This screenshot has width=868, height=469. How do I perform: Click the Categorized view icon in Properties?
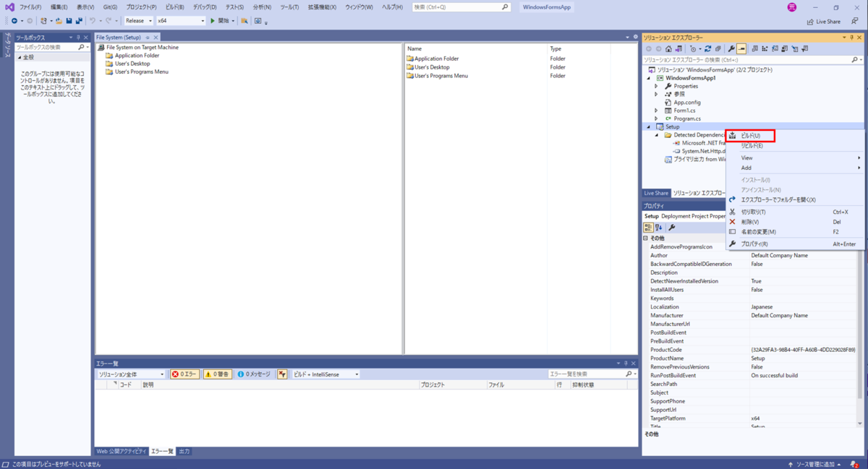(x=648, y=228)
